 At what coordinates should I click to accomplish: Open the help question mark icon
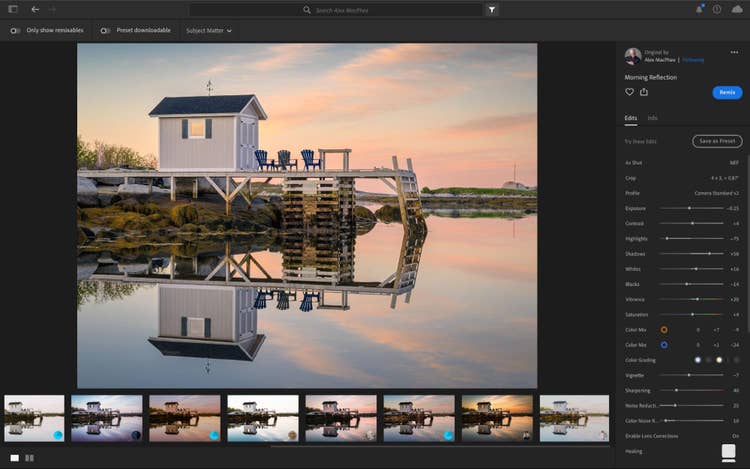[717, 9]
